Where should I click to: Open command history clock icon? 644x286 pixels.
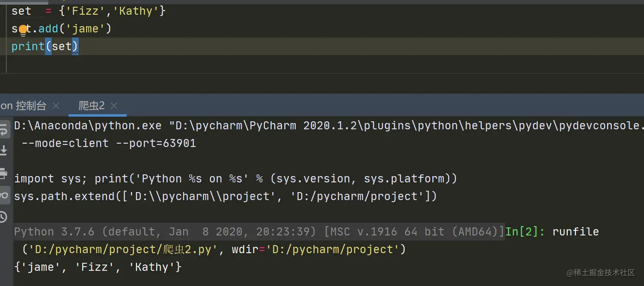coord(3,217)
